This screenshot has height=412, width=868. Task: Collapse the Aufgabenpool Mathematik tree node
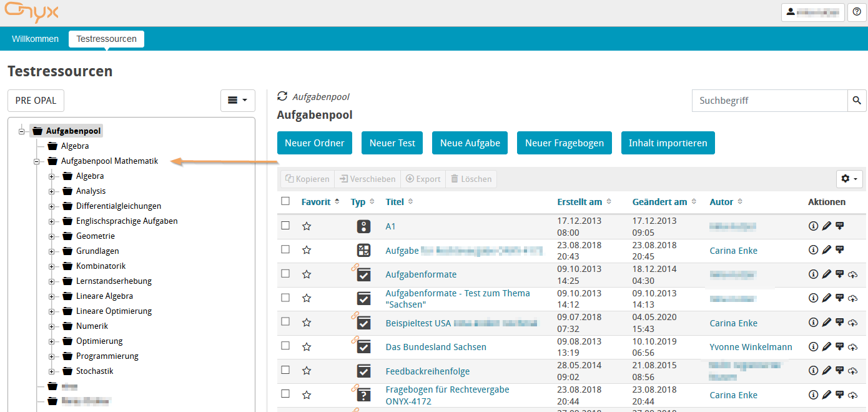tap(37, 161)
